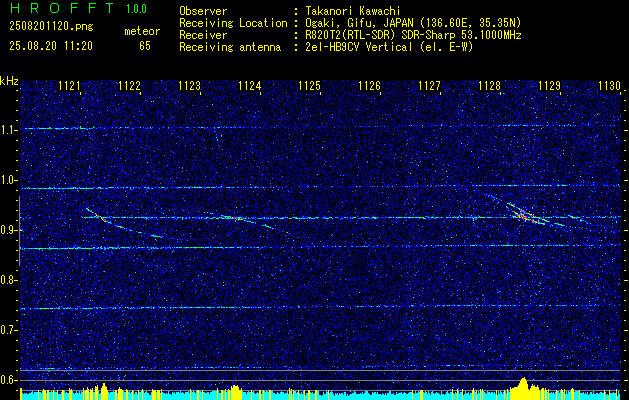Click the 1121 time axis label
The image size is (629, 400).
point(69,85)
